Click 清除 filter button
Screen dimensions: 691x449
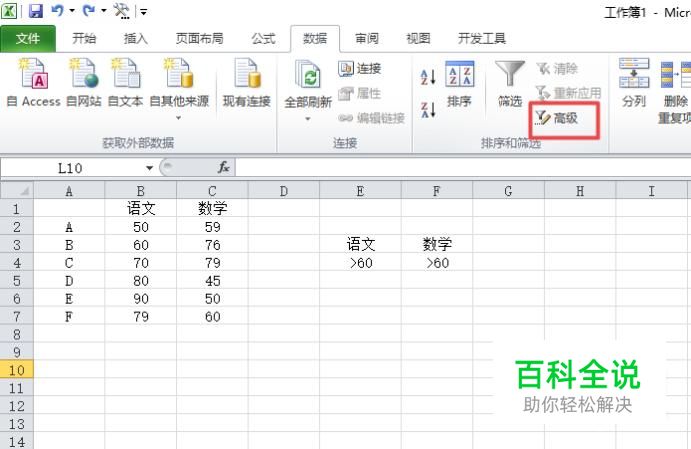[557, 69]
